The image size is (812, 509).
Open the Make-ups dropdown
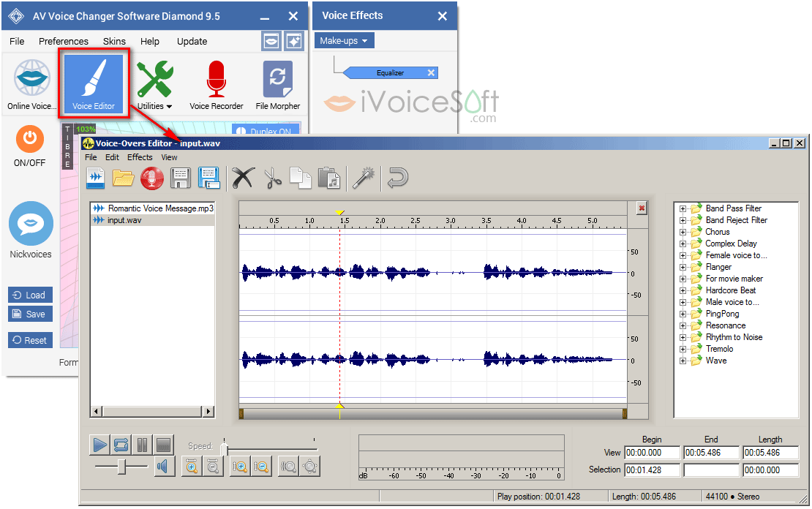pos(344,40)
